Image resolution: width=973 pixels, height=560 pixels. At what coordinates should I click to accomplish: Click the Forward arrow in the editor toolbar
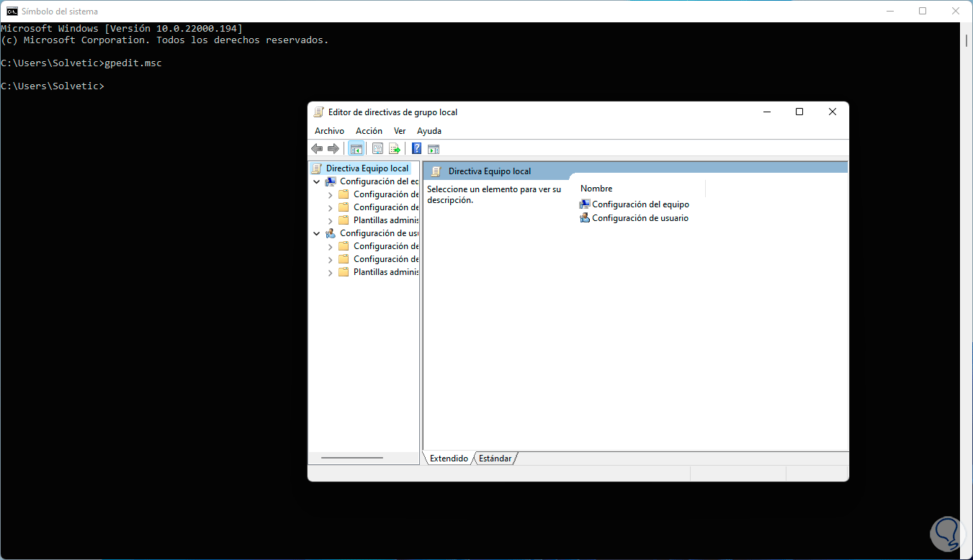click(333, 148)
